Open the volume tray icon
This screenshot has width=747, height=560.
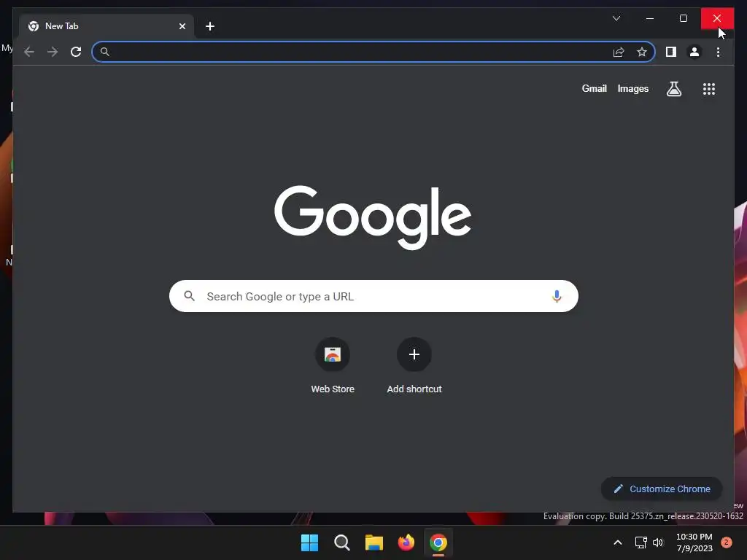click(x=658, y=542)
